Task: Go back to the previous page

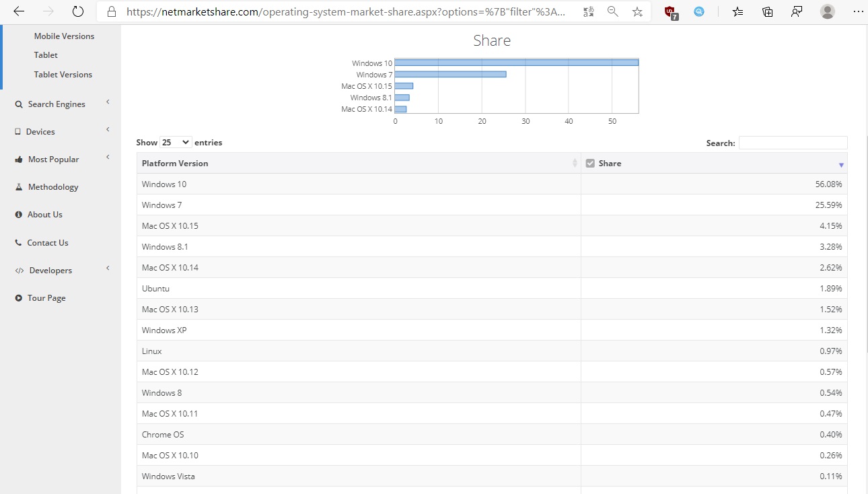Action: click(19, 11)
